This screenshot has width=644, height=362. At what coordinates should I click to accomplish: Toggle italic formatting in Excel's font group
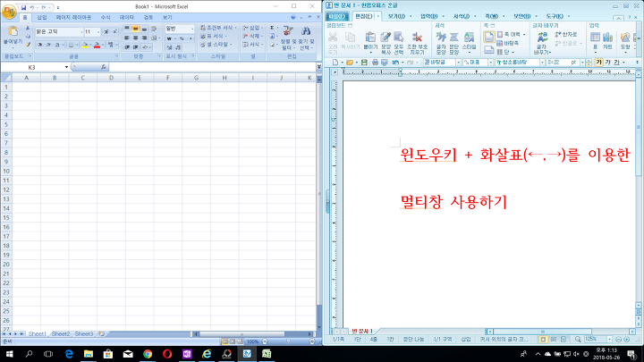(x=48, y=45)
